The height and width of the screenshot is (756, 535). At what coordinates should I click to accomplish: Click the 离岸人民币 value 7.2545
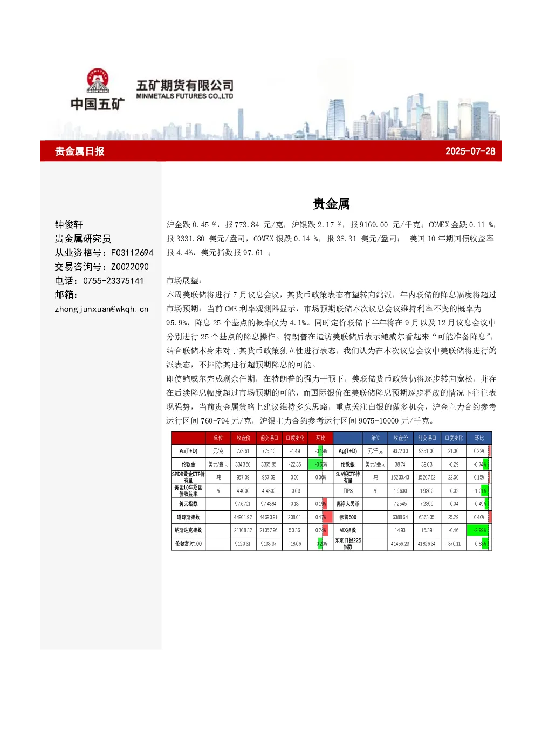(x=400, y=504)
